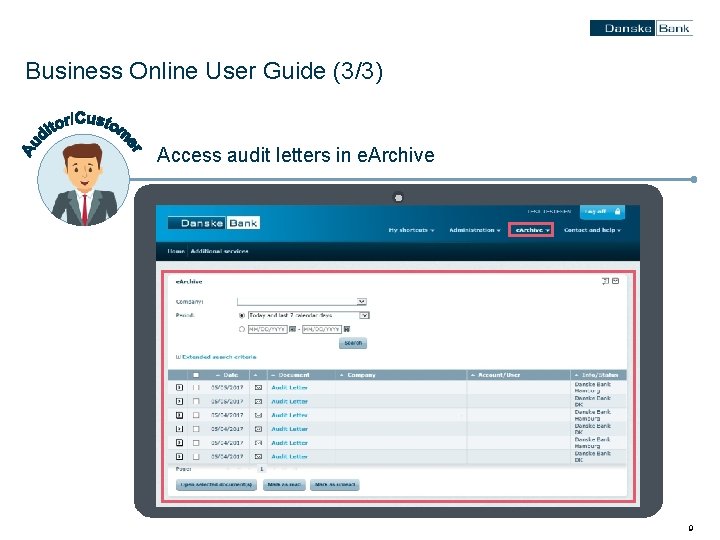Click the eArchive panel minimize icon

tap(616, 281)
